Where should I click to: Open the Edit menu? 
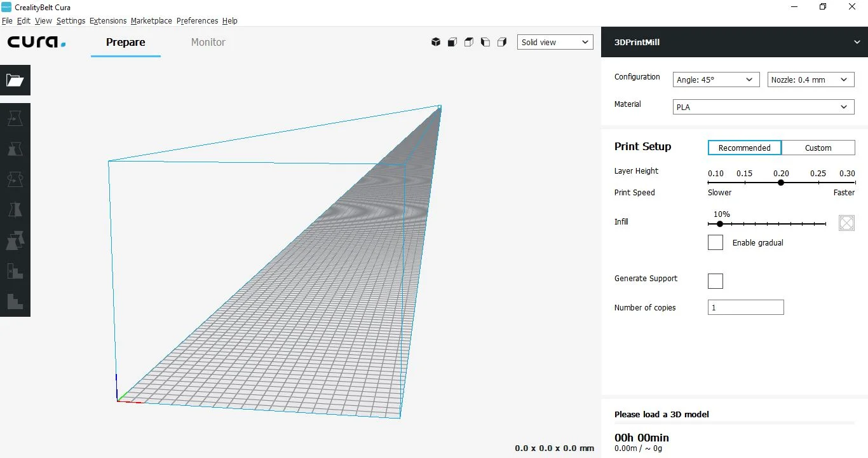24,20
